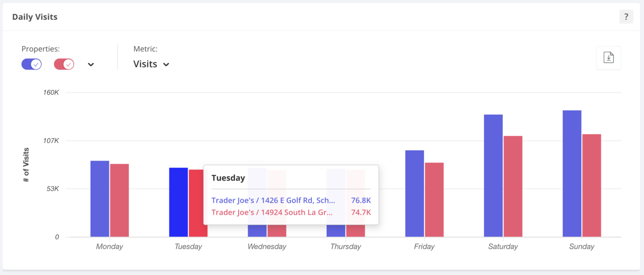The width and height of the screenshot is (644, 275).
Task: Select the highlighted blue Tuesday bar
Action: (179, 202)
